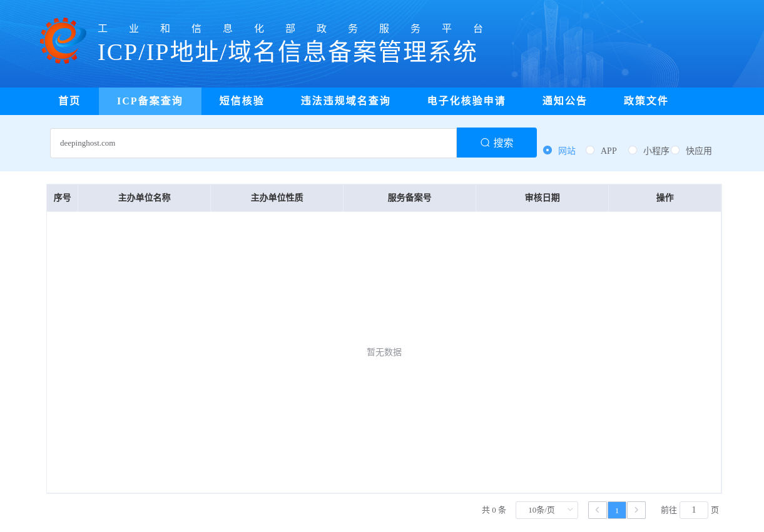Open the 违法违规域名查询 nav tab
The image size is (764, 532).
345,101
